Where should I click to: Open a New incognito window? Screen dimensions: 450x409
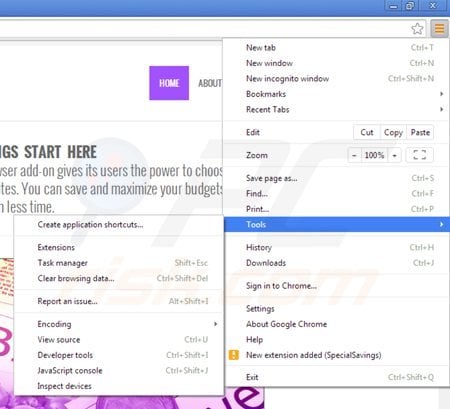pos(337,79)
